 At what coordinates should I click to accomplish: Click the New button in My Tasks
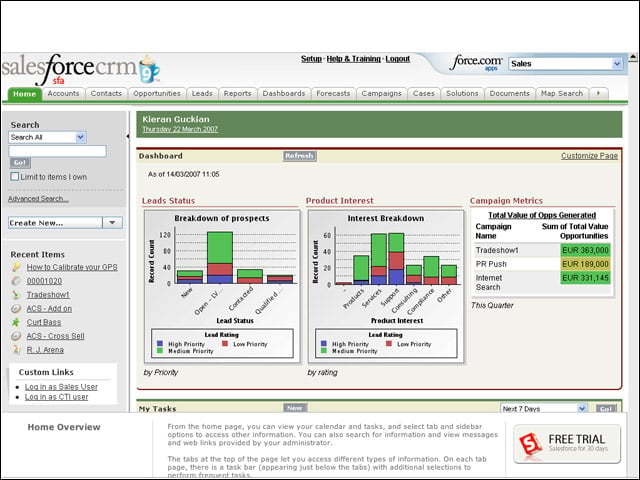pos(295,408)
